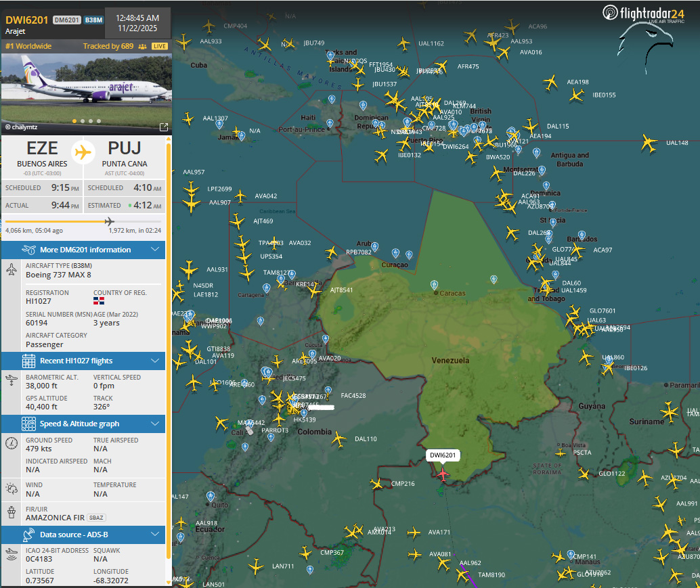Click the chalymtz photo credit
This screenshot has height=588, width=700.
(x=21, y=127)
